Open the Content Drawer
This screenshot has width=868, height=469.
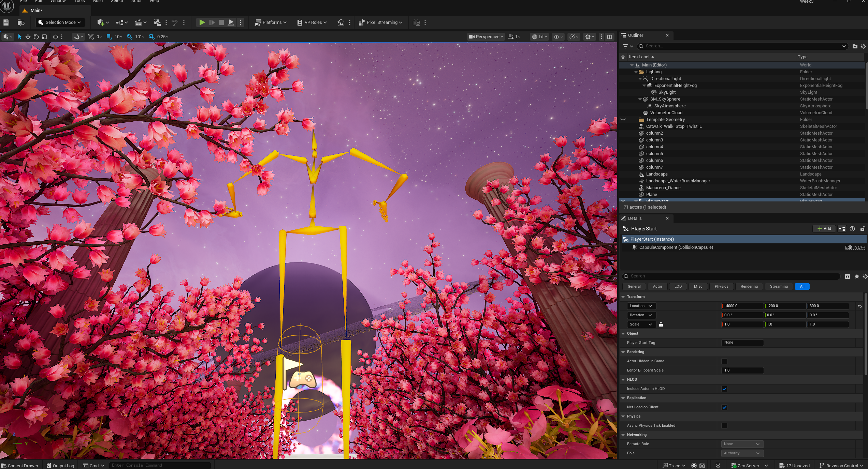click(20, 466)
